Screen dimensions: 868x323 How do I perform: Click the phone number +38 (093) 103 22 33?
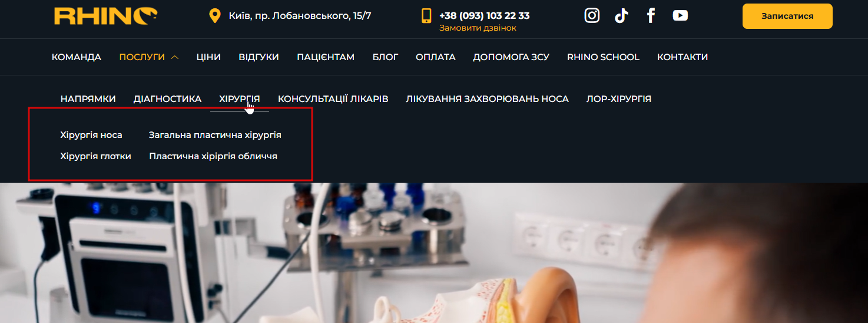pos(484,15)
